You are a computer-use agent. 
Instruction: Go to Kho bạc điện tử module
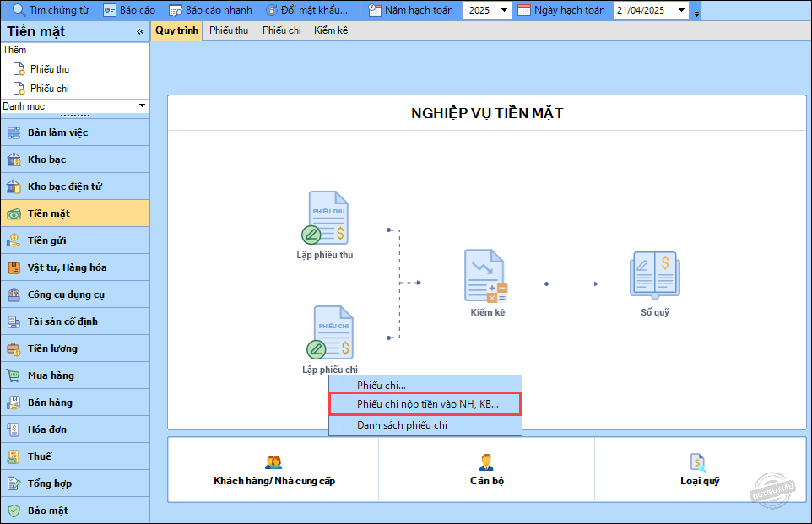point(64,186)
